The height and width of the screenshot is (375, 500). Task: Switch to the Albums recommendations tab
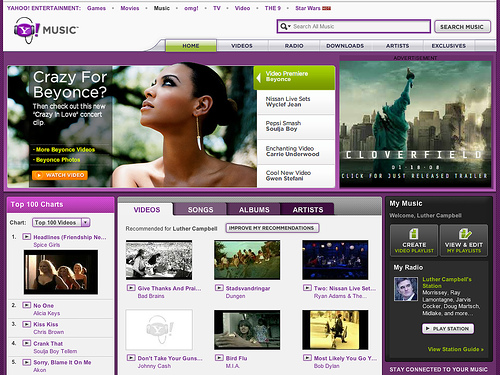click(254, 210)
